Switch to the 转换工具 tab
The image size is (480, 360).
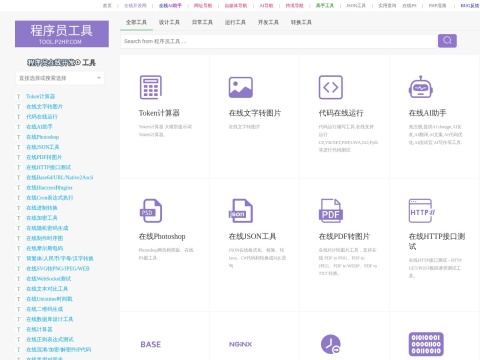(x=301, y=22)
